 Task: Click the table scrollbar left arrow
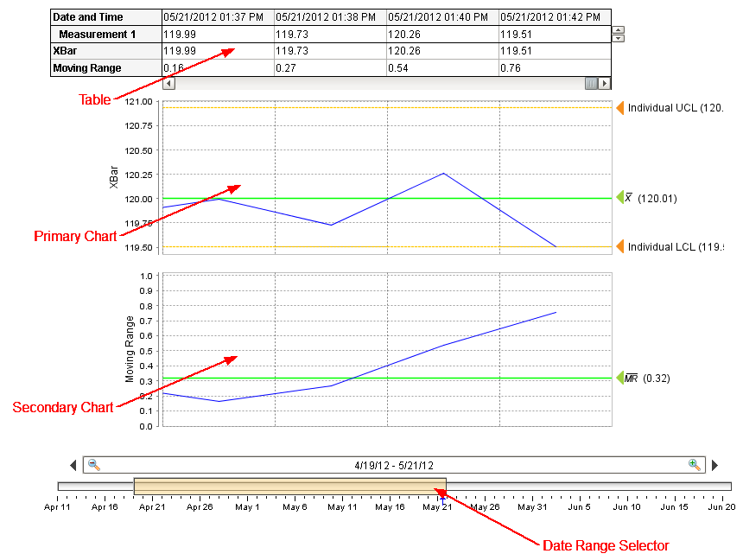pos(168,84)
